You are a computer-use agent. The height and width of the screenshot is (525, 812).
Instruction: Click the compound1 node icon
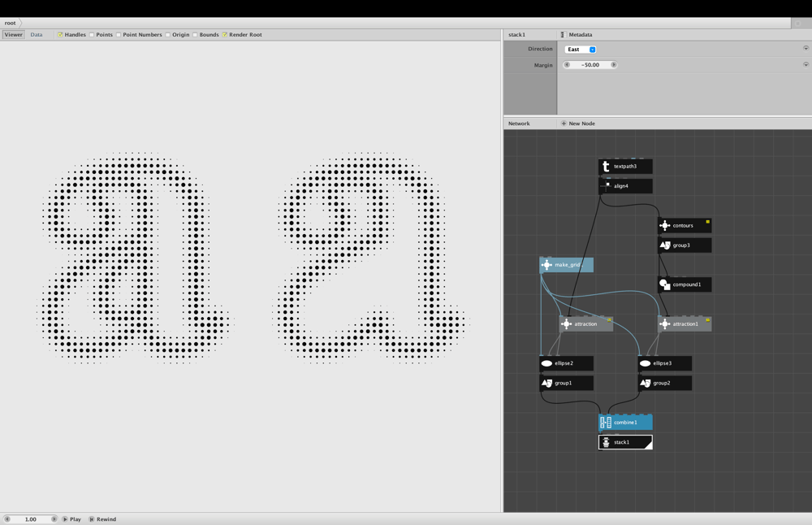(665, 284)
